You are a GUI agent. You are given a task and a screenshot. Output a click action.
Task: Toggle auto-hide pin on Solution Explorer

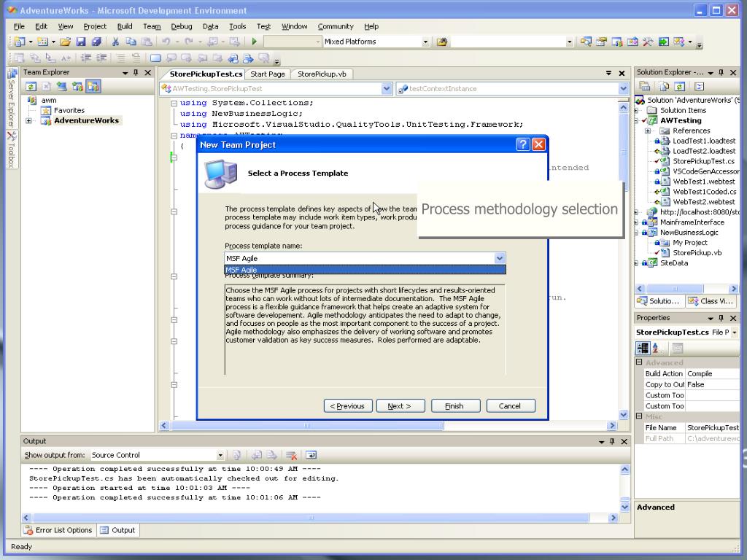[721, 72]
